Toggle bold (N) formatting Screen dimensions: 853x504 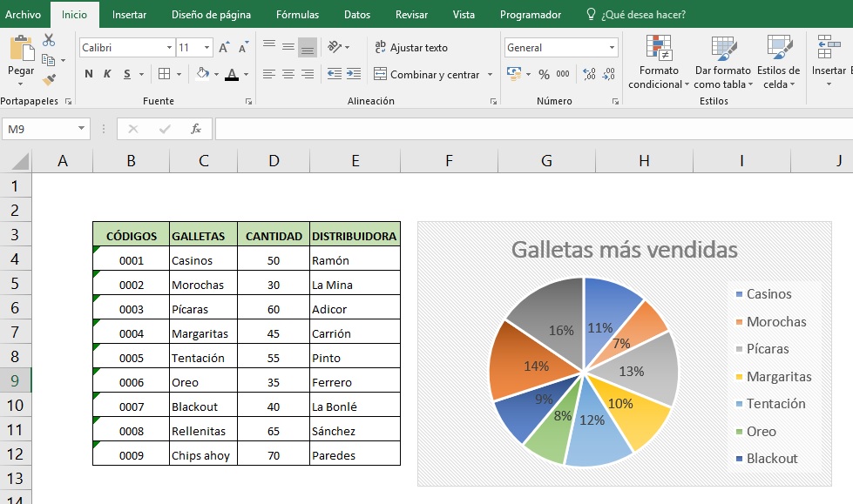click(88, 75)
